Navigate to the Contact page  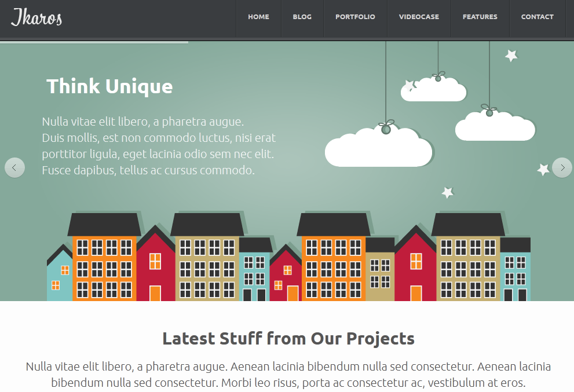538,17
